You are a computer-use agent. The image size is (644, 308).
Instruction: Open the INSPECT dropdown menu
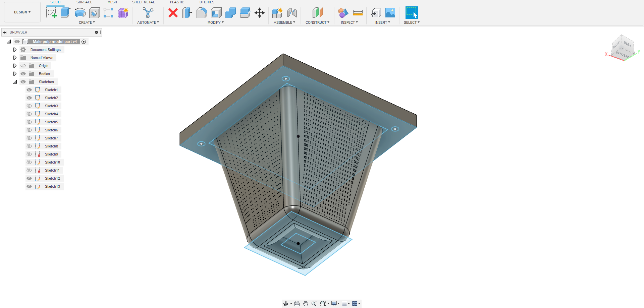click(350, 22)
